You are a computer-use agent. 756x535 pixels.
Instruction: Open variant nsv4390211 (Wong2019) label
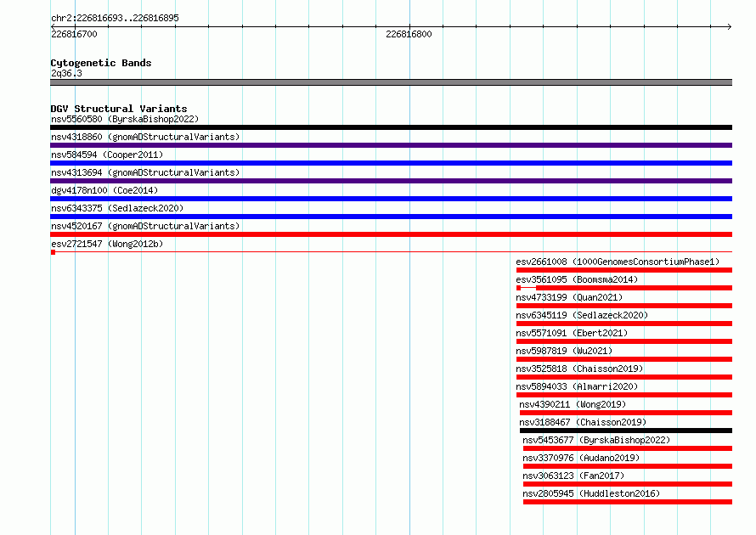tap(573, 404)
